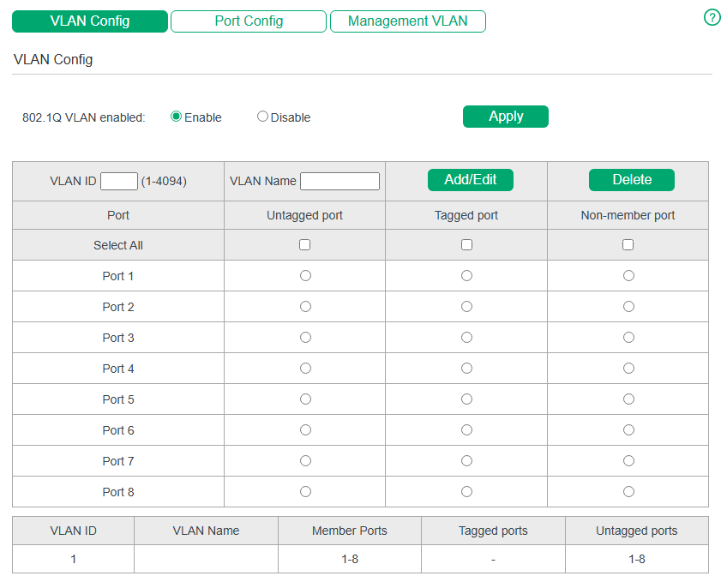Click the 'Port 1' row label
The image size is (727, 588).
click(x=118, y=276)
